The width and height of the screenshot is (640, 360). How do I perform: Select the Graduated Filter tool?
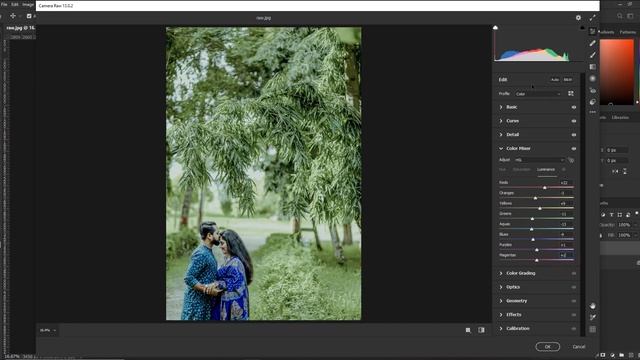[x=593, y=67]
